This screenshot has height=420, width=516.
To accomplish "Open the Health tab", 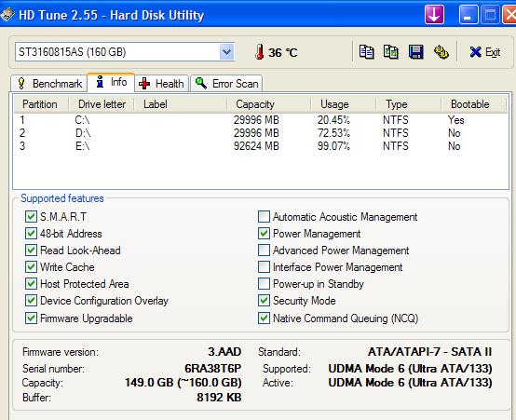I will tap(161, 83).
